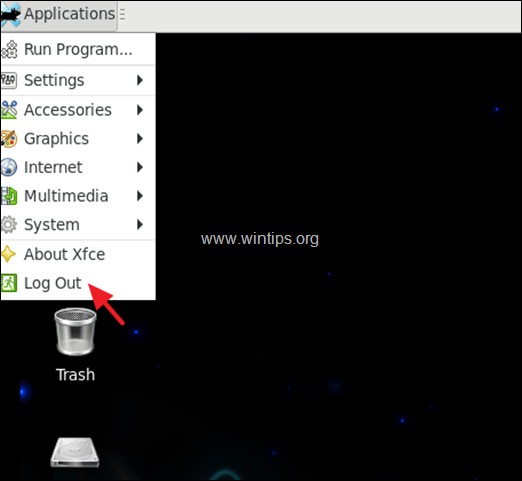522x481 pixels.
Task: Open the Graphics submenu
Action: click(78, 139)
